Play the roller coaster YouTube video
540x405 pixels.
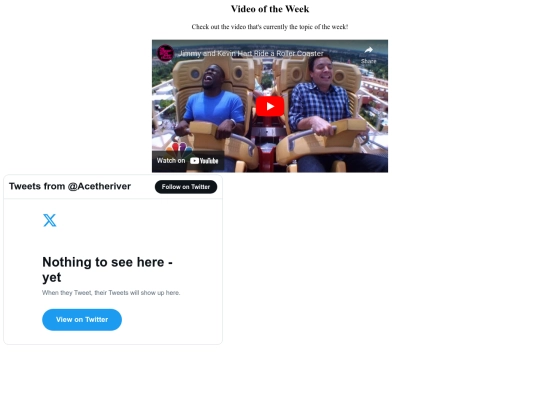(x=270, y=106)
